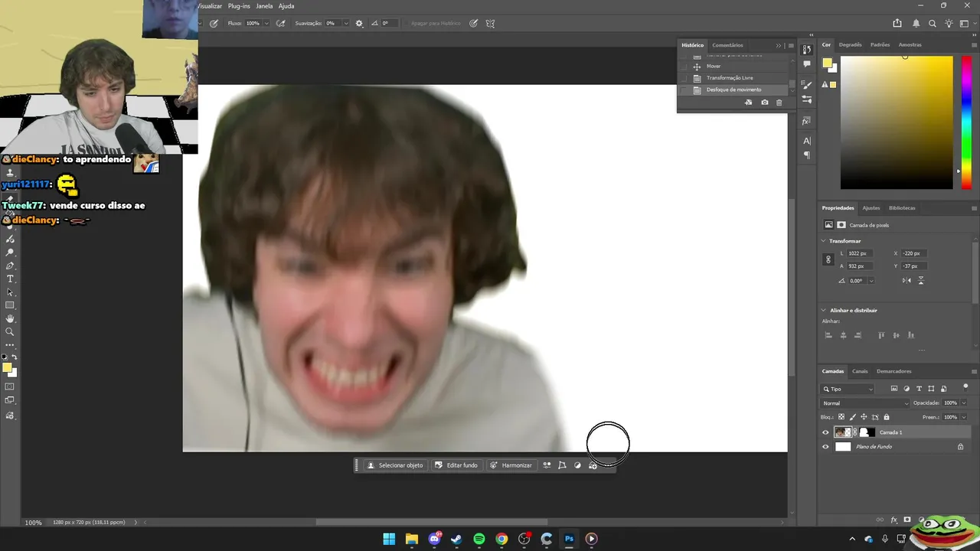Switch to the Canais tab

[x=860, y=371]
